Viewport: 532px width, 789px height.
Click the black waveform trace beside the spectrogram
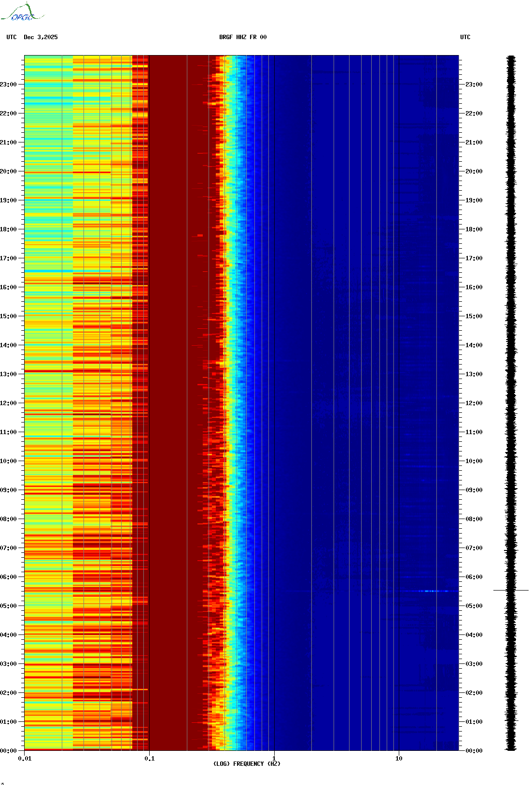point(511,338)
